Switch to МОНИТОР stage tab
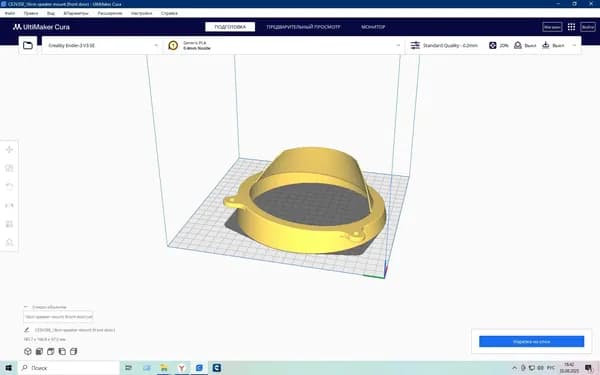This screenshot has height=375, width=600. pyautogui.click(x=373, y=27)
